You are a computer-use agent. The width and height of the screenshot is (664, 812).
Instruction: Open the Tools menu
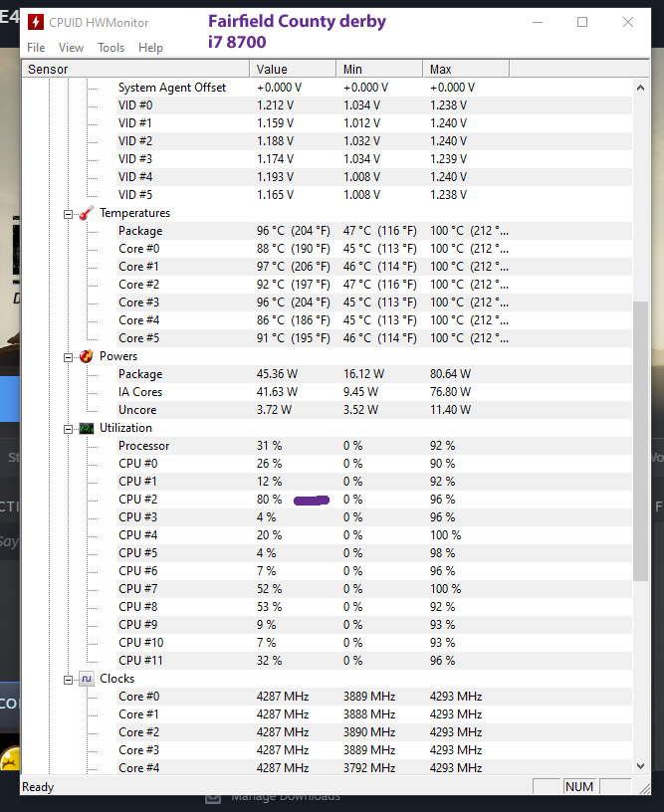(x=111, y=48)
